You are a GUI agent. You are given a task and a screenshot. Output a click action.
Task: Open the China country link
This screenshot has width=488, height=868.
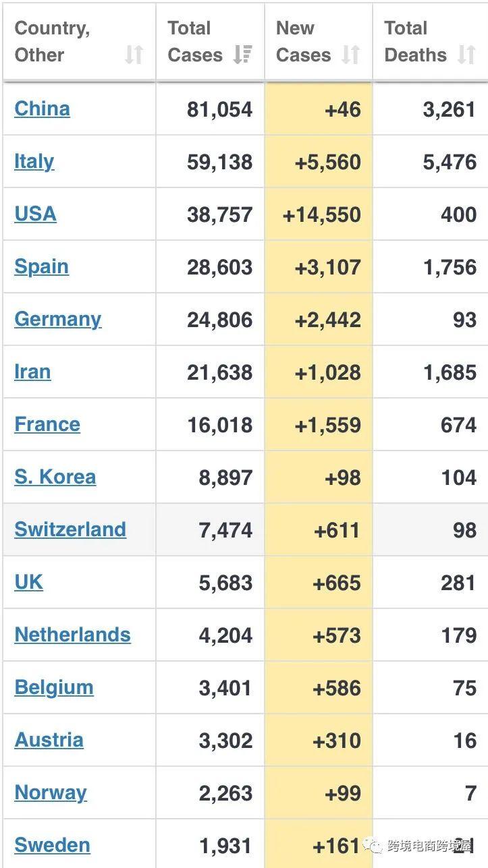pos(42,109)
